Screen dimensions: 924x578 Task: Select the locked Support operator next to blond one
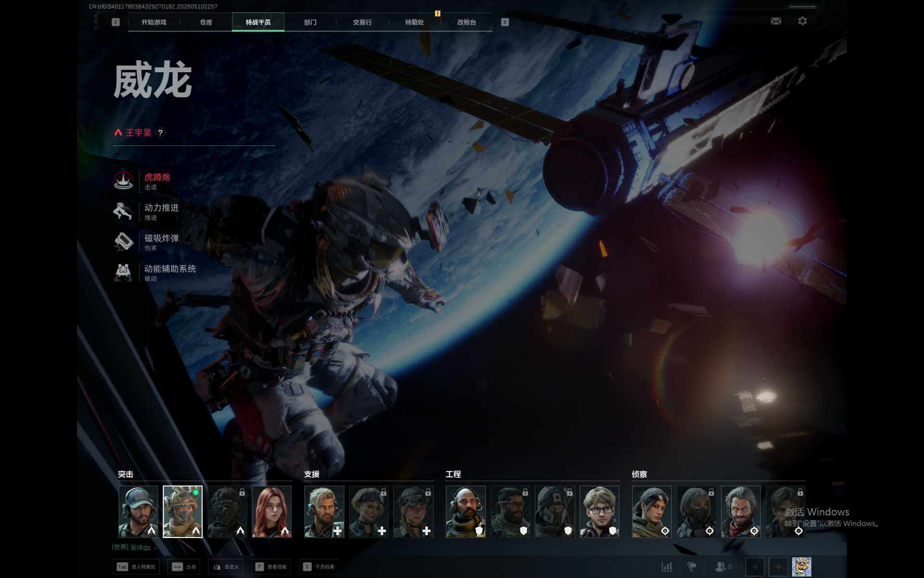click(369, 512)
